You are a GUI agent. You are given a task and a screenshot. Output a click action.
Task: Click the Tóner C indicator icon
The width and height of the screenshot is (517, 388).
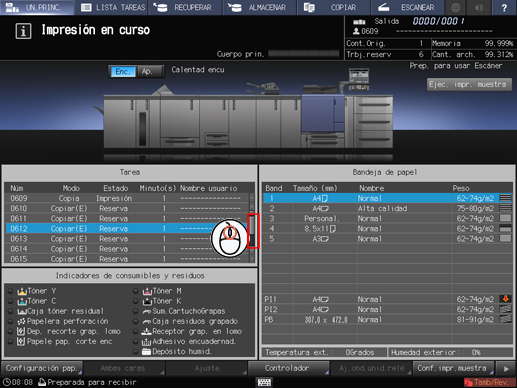(x=22, y=301)
